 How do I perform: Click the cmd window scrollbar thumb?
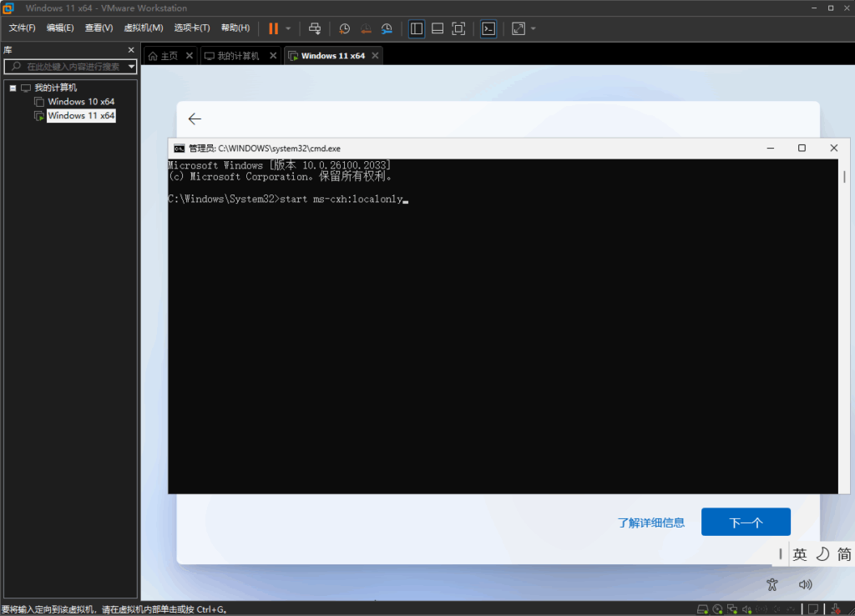point(844,177)
